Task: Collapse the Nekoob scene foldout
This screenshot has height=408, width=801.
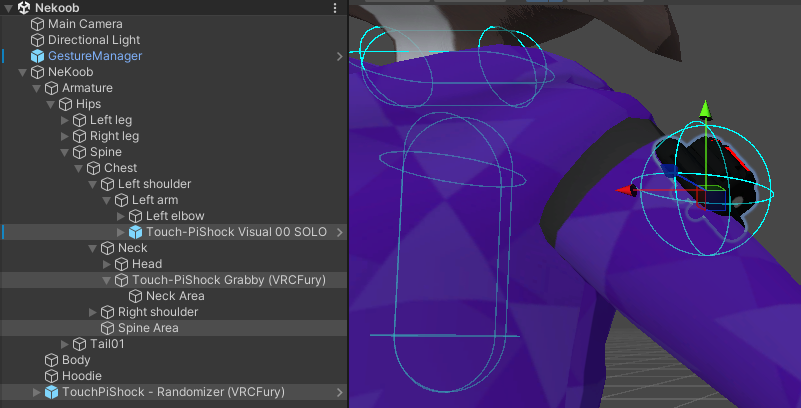Action: [8, 8]
